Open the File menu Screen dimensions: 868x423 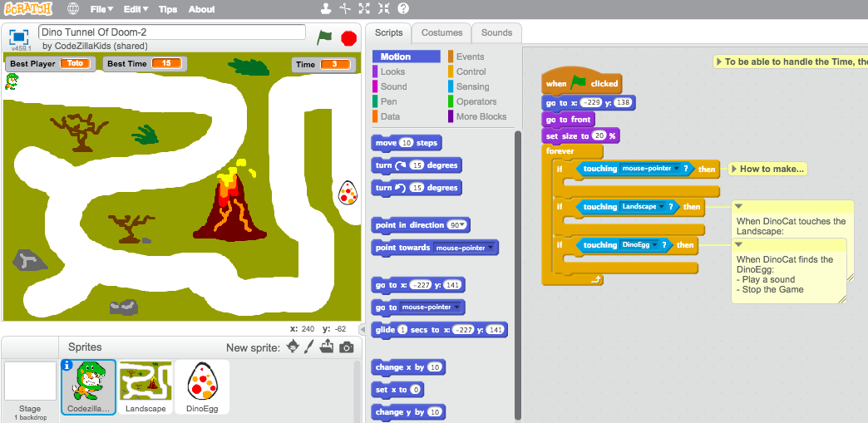point(101,9)
